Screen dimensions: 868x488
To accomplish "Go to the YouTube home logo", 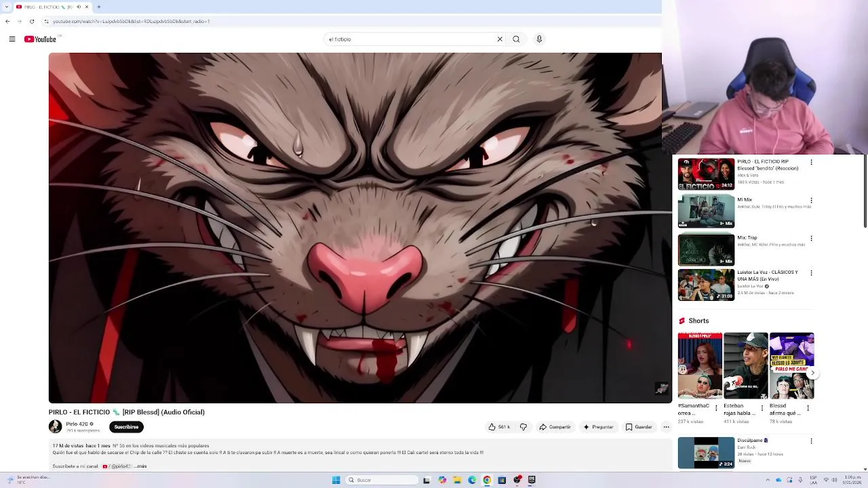I will 40,39.
